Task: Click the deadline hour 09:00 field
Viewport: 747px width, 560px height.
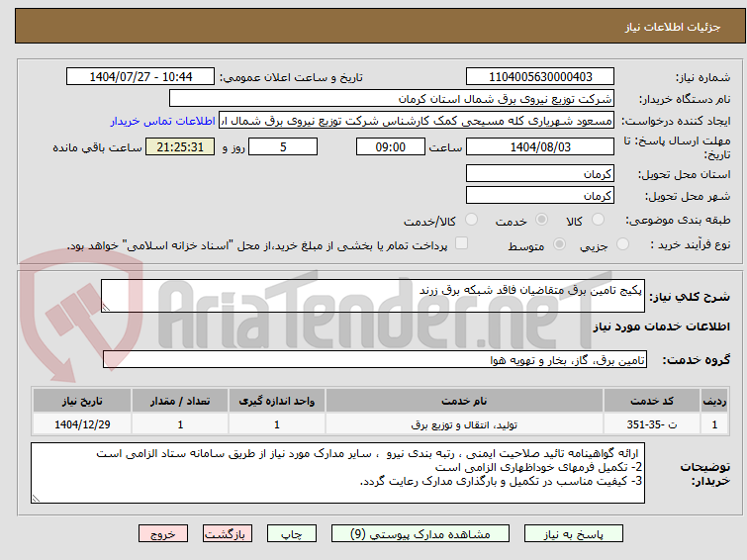Action: (x=391, y=146)
